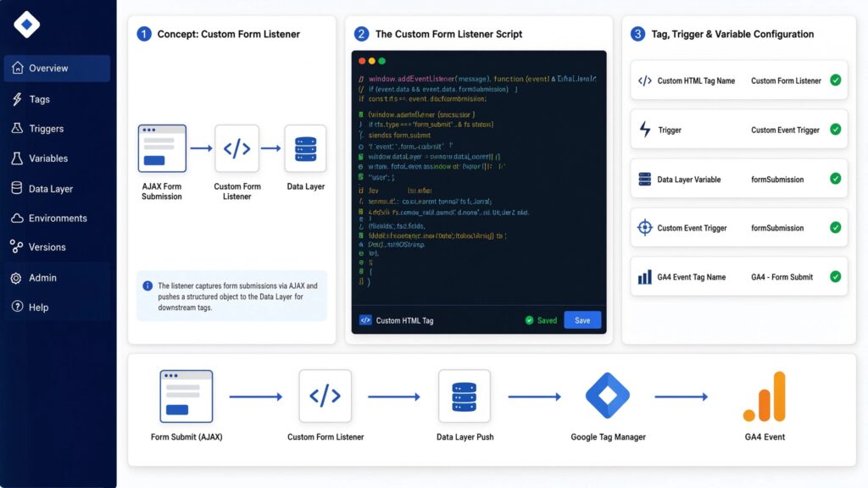Click the Form Submit (AJAX) icon in bottom flow
The width and height of the screenshot is (868, 488).
point(186,396)
